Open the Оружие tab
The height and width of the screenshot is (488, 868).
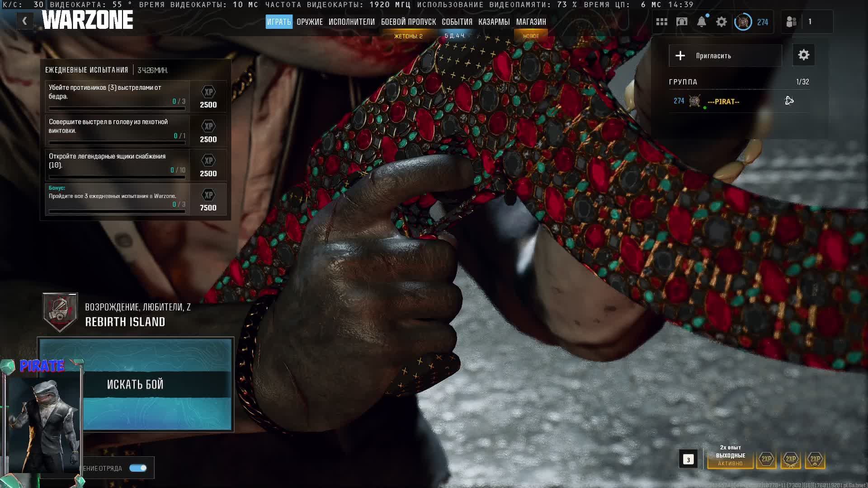tap(310, 22)
